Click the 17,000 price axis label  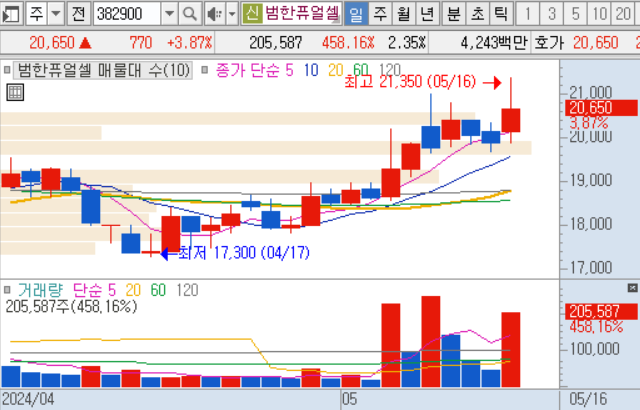click(591, 268)
